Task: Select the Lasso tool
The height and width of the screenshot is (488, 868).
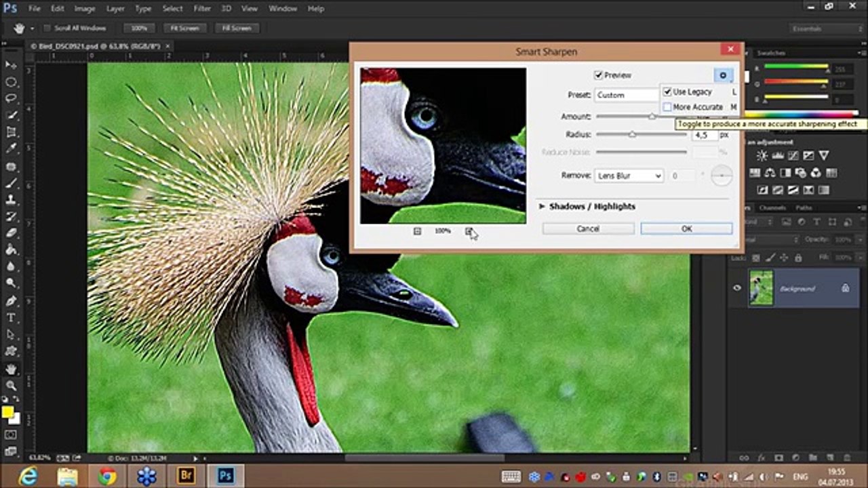Action: coord(11,98)
